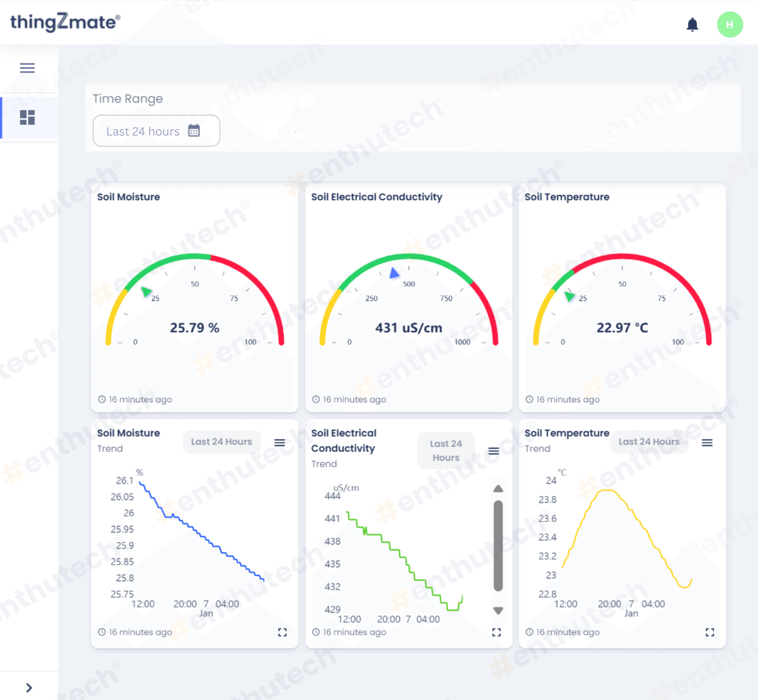Image resolution: width=758 pixels, height=700 pixels.
Task: Expand Soil Moisture trend chart to fullscreen
Action: point(282,632)
